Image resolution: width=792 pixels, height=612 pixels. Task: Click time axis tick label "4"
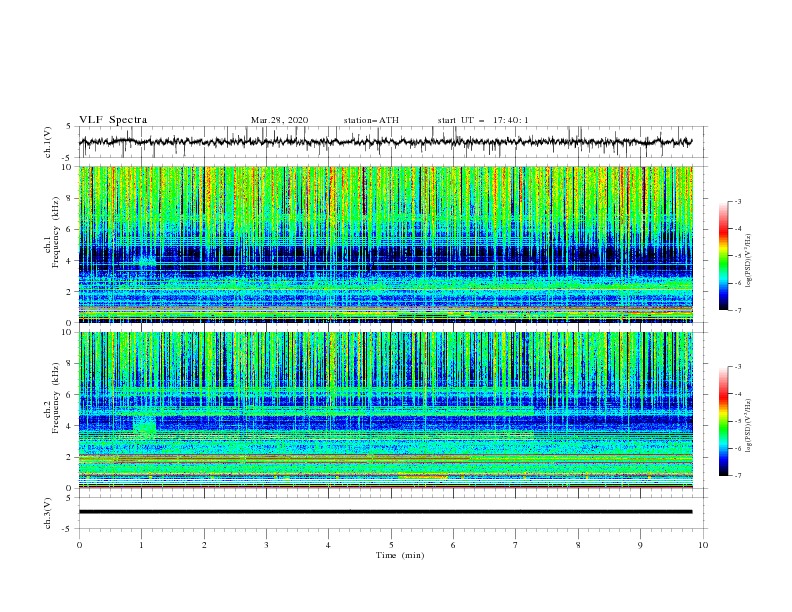pyautogui.click(x=328, y=545)
